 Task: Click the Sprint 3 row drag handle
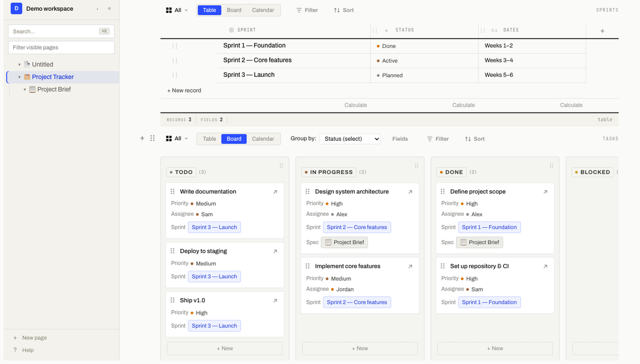coord(174,75)
